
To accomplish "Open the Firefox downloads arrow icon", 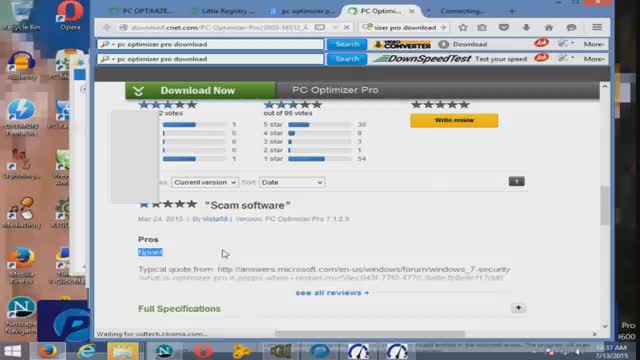I will click(x=526, y=27).
